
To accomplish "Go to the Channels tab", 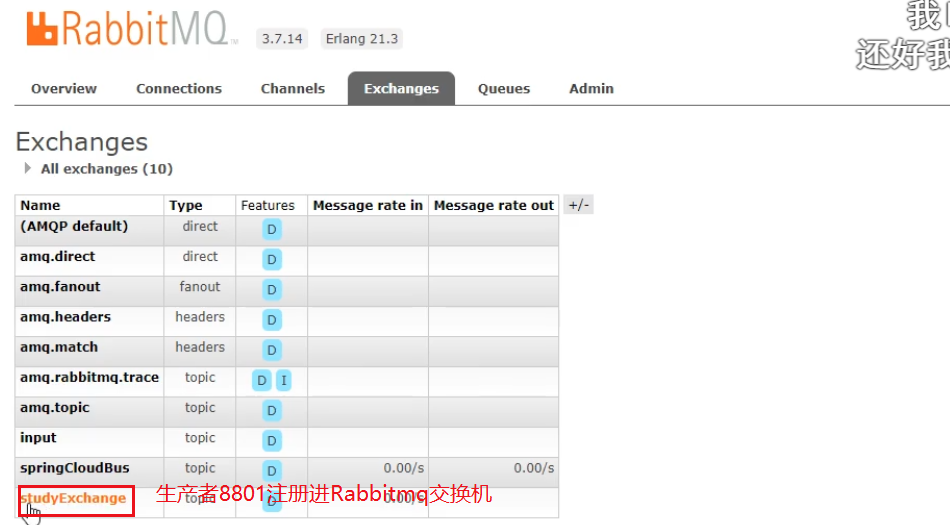I will 293,88.
